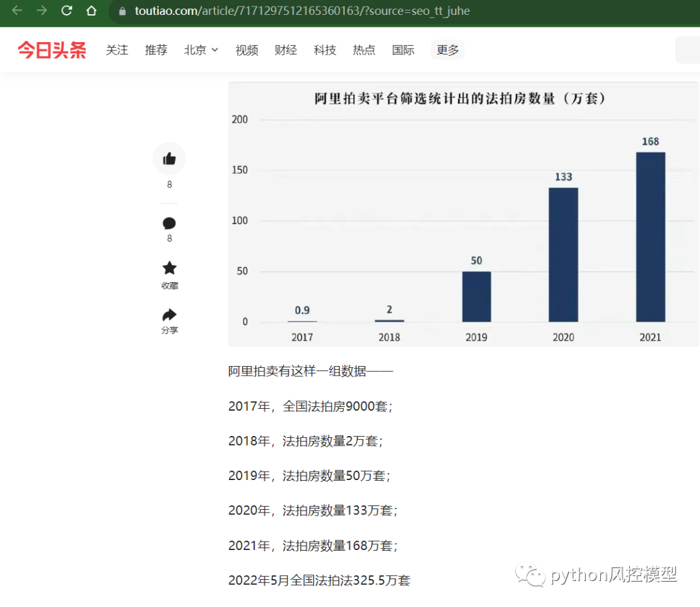
Task: Click the line 2022年5月全国法拍法325.5万套
Action: click(x=319, y=580)
